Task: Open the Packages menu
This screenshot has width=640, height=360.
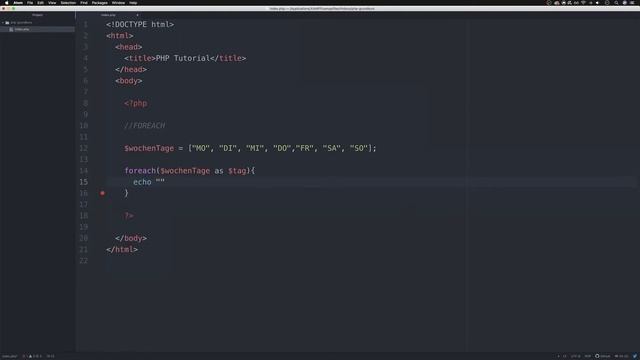Action: click(x=100, y=2)
